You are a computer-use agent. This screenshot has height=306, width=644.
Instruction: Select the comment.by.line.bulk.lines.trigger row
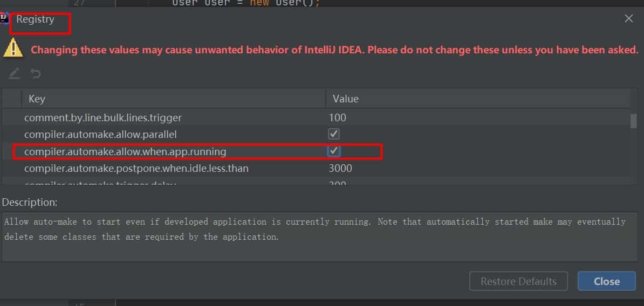click(316, 118)
